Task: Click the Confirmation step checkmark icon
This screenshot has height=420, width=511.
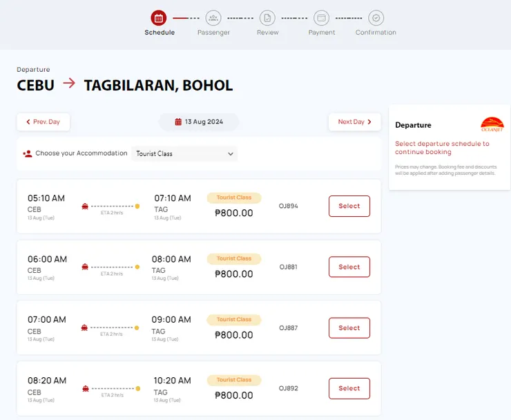Action: [x=376, y=18]
